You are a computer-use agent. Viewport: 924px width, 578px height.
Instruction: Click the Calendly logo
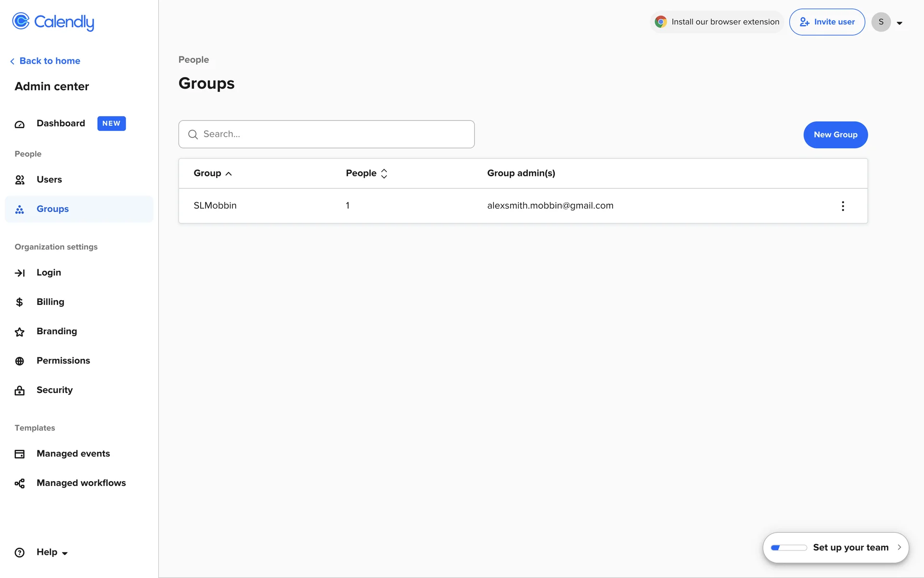tap(53, 22)
